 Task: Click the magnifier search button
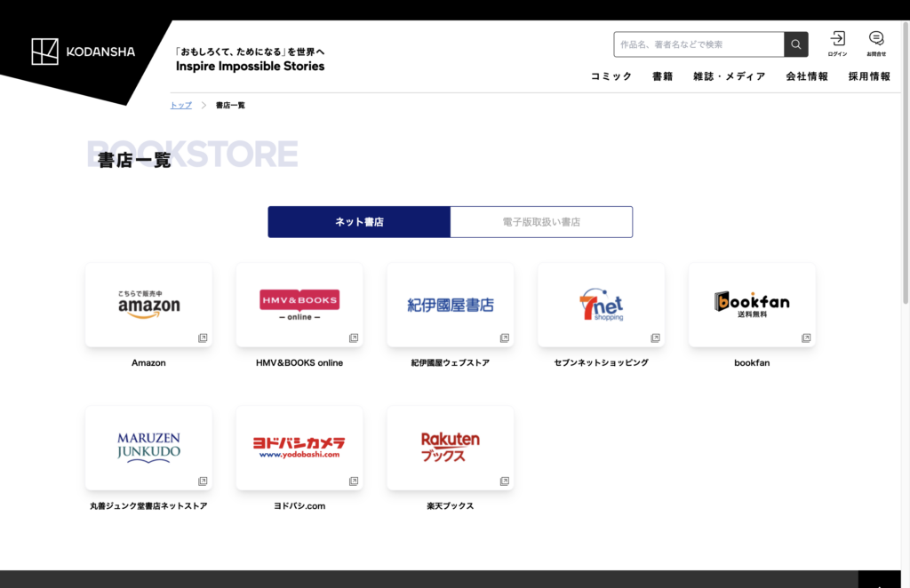(x=795, y=44)
